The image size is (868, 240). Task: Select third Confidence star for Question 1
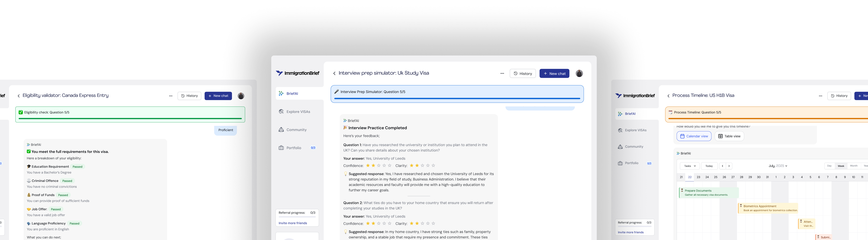pos(379,165)
